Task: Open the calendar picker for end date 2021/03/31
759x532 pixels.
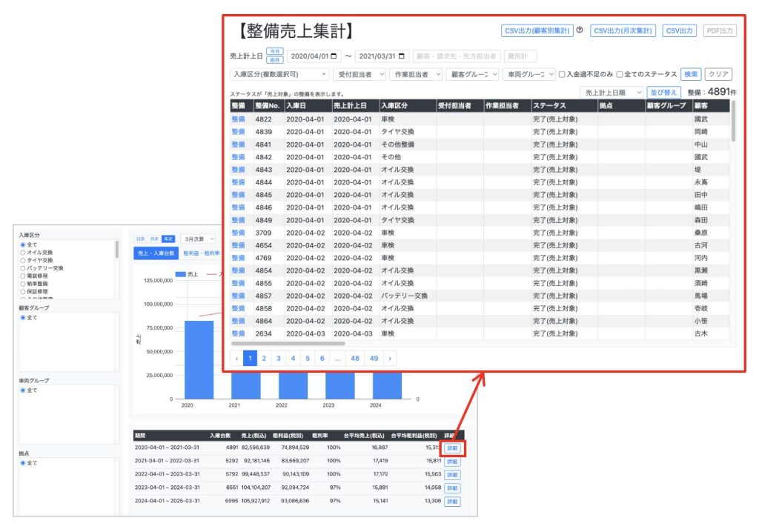Action: click(402, 56)
